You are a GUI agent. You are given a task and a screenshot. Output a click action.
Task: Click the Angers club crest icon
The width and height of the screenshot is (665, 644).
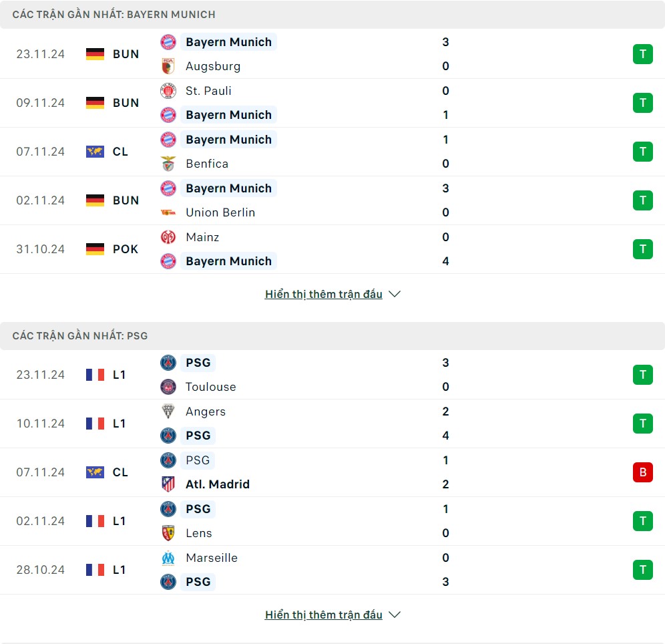point(168,412)
